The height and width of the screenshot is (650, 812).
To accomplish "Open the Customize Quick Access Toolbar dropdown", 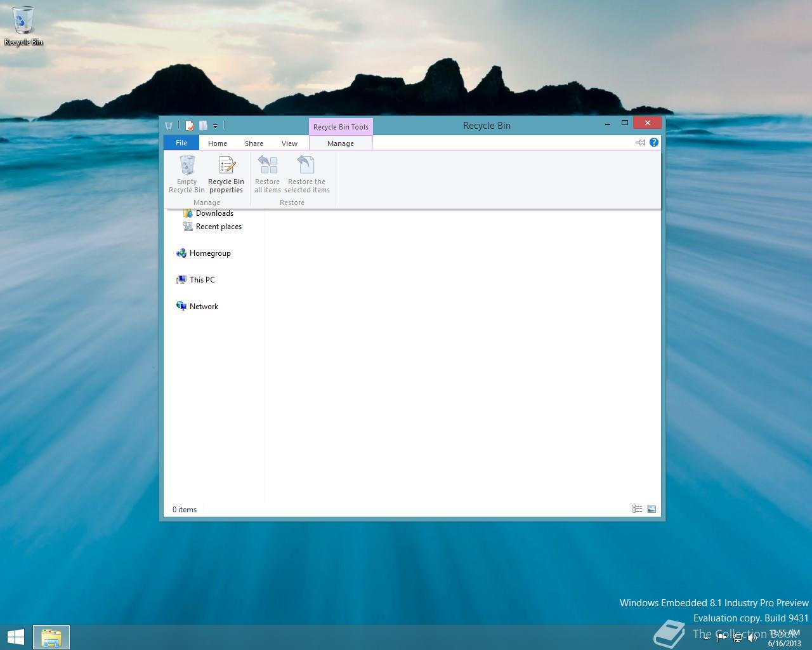I will (x=215, y=126).
